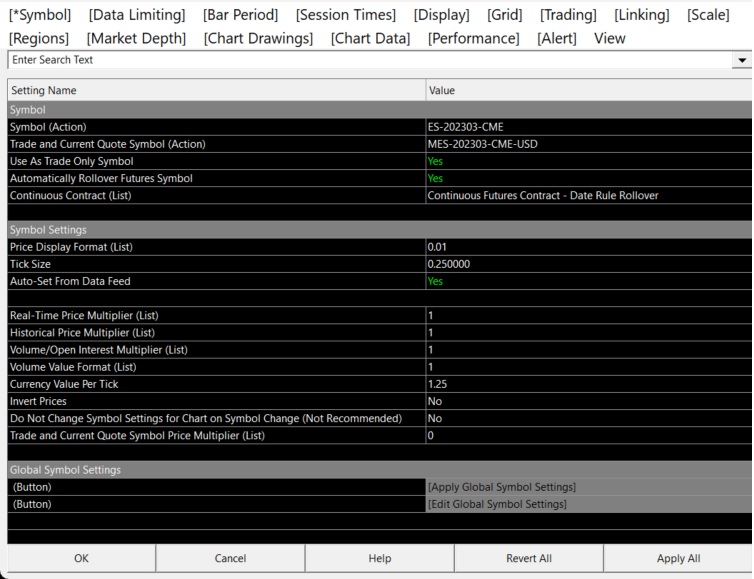Open the Price Display Format list

588,247
